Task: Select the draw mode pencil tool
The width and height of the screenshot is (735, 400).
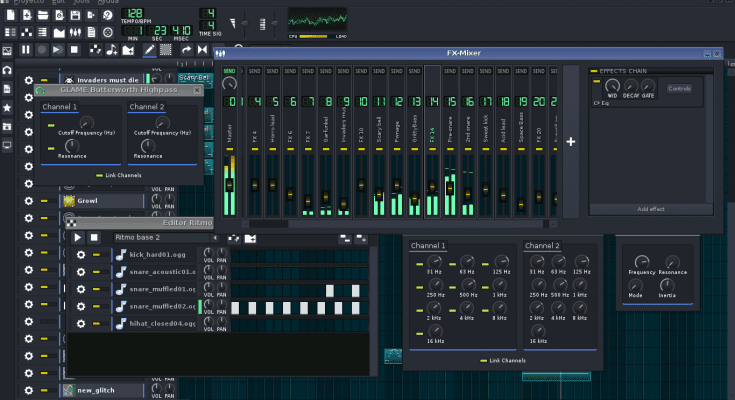Action: [148, 49]
